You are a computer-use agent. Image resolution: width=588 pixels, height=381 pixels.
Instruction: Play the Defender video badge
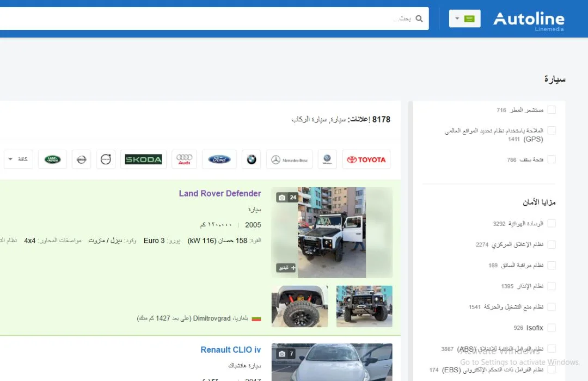point(285,268)
